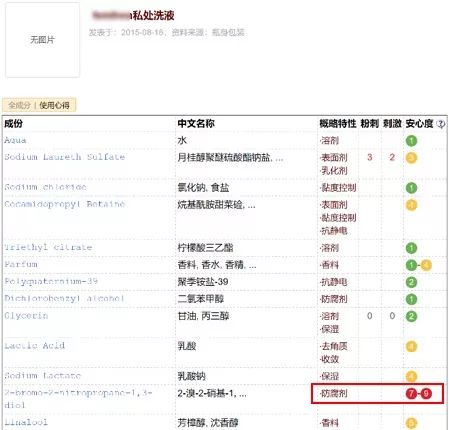Viewport: 449px width, 430px height.
Task: Click the 刺激 column header
Action: (x=392, y=124)
